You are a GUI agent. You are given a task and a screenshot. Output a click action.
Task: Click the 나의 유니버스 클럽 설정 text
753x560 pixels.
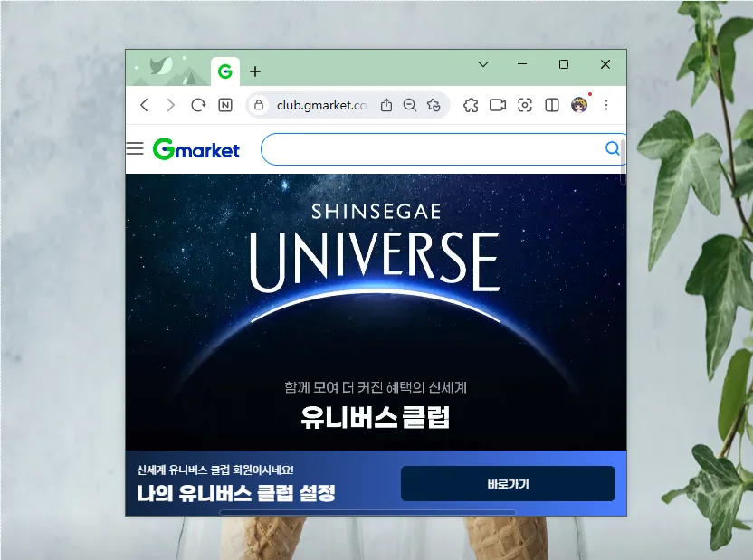[236, 493]
